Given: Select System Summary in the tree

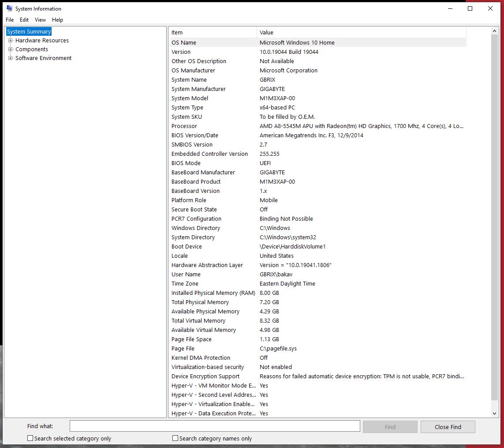Looking at the screenshot, I should 29,32.
